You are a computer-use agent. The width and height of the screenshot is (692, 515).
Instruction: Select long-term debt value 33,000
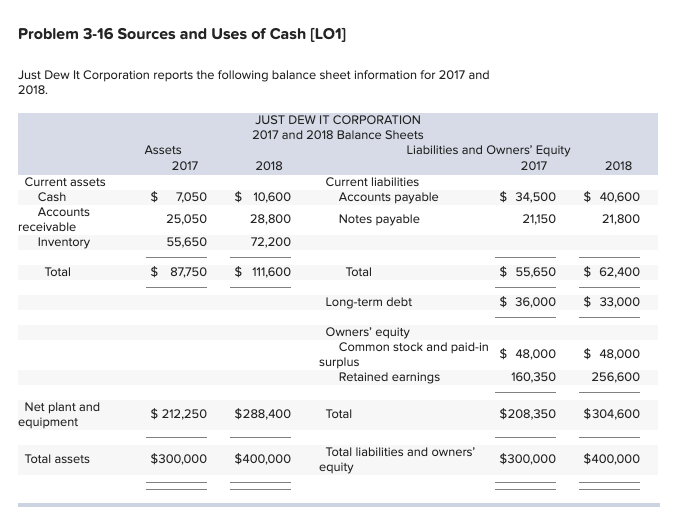(x=619, y=302)
